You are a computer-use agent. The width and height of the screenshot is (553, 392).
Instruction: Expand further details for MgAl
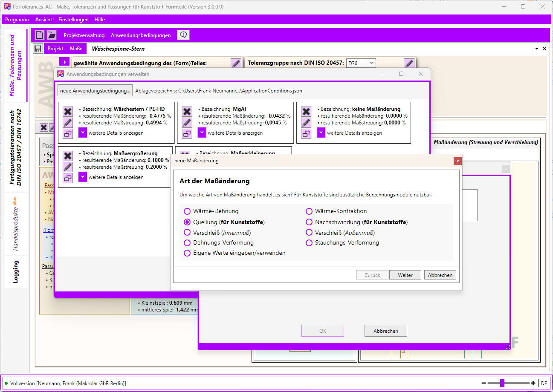tap(202, 133)
